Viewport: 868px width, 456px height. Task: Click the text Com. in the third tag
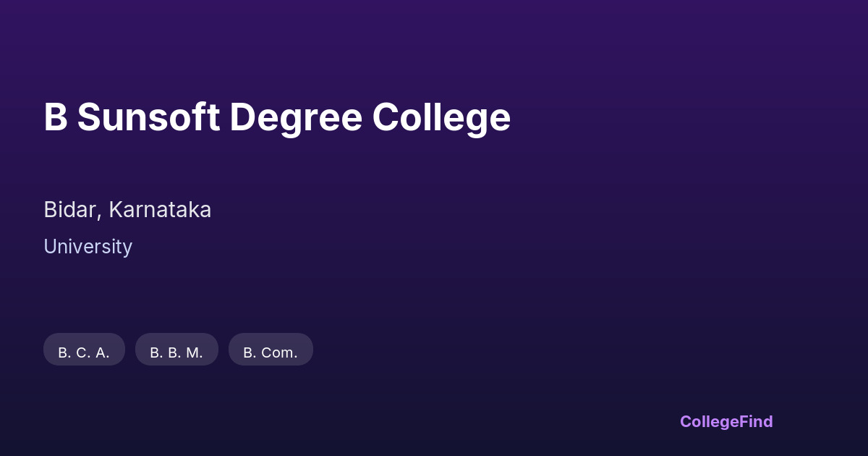click(280, 352)
